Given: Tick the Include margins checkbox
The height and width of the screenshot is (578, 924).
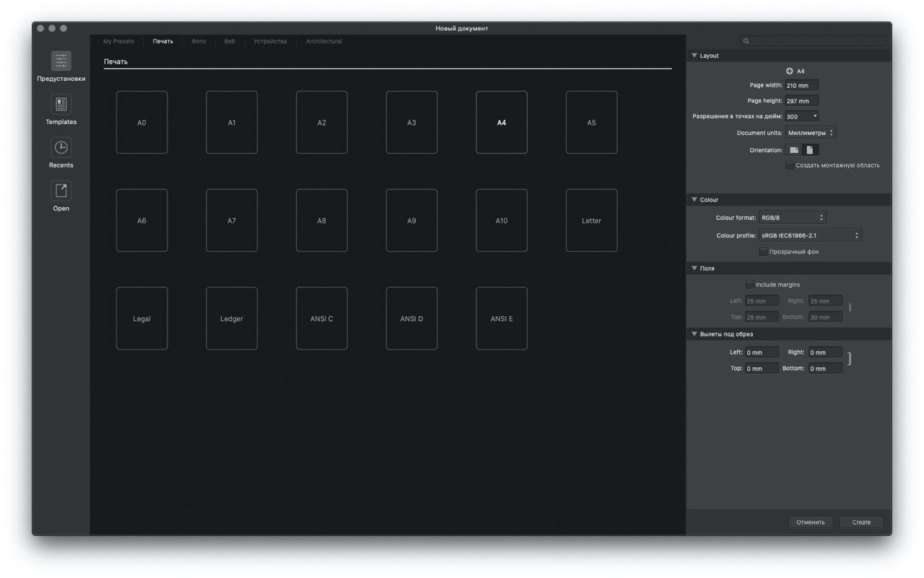Looking at the screenshot, I should tap(749, 284).
